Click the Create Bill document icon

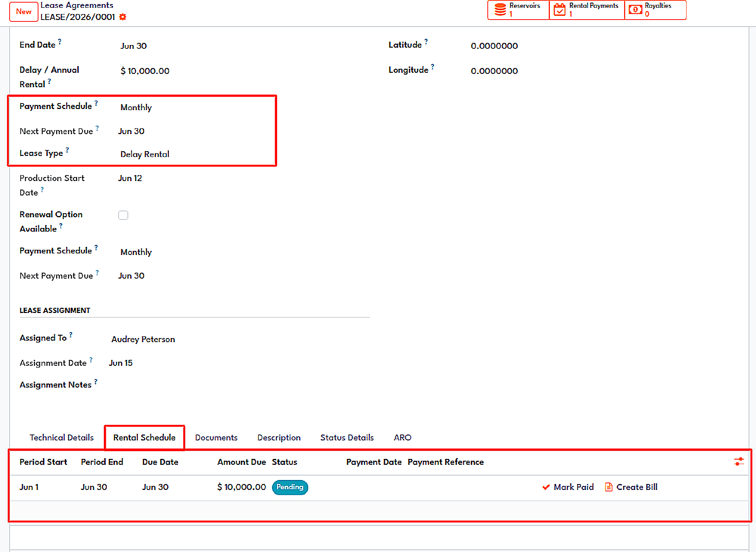pyautogui.click(x=609, y=487)
